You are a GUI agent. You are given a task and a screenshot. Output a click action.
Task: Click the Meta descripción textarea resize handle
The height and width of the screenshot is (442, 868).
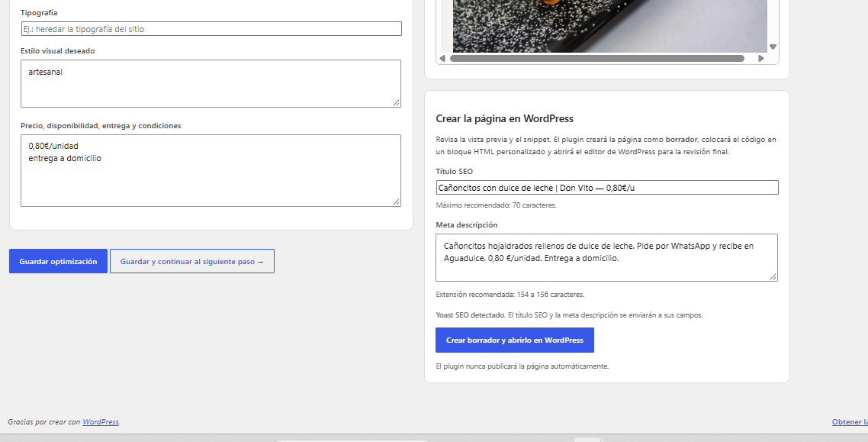click(773, 276)
